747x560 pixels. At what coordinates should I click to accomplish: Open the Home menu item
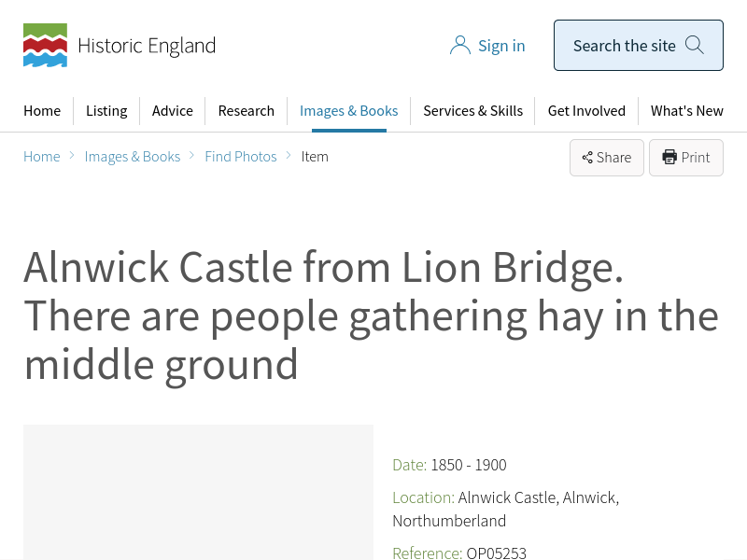[42, 111]
